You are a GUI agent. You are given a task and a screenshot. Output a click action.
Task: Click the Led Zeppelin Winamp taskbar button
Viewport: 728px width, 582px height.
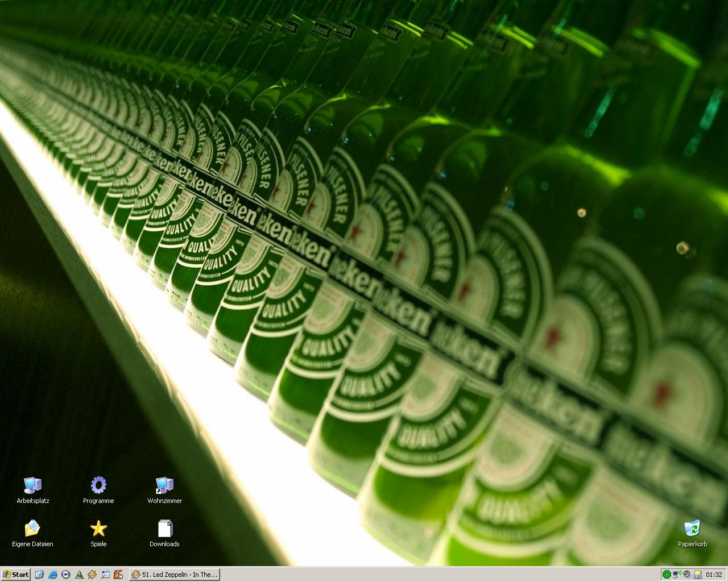174,575
